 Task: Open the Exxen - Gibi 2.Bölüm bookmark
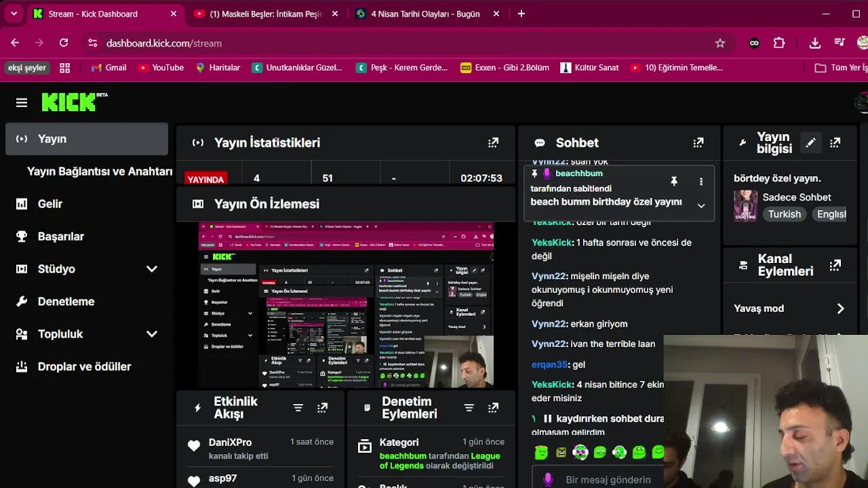(505, 68)
